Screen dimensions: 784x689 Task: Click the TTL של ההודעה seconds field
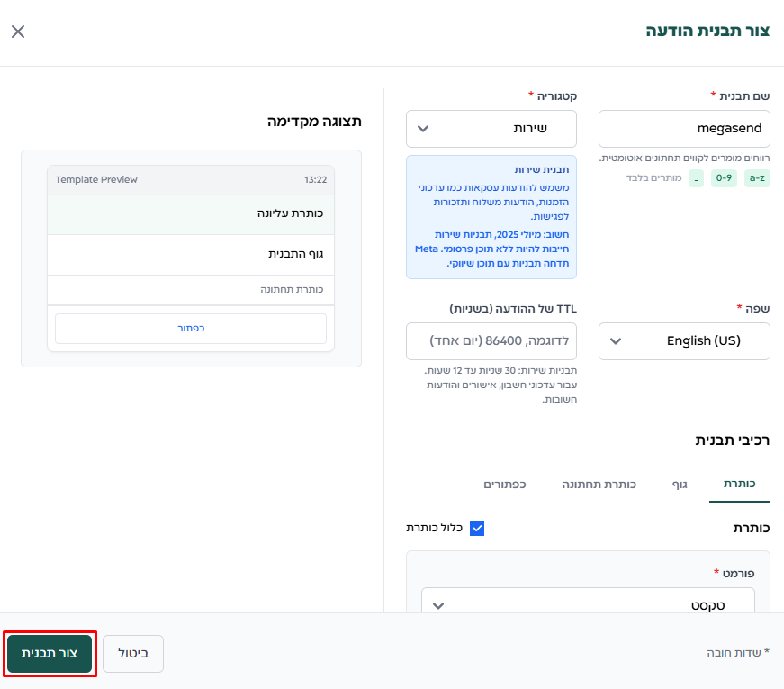pyautogui.click(x=491, y=341)
